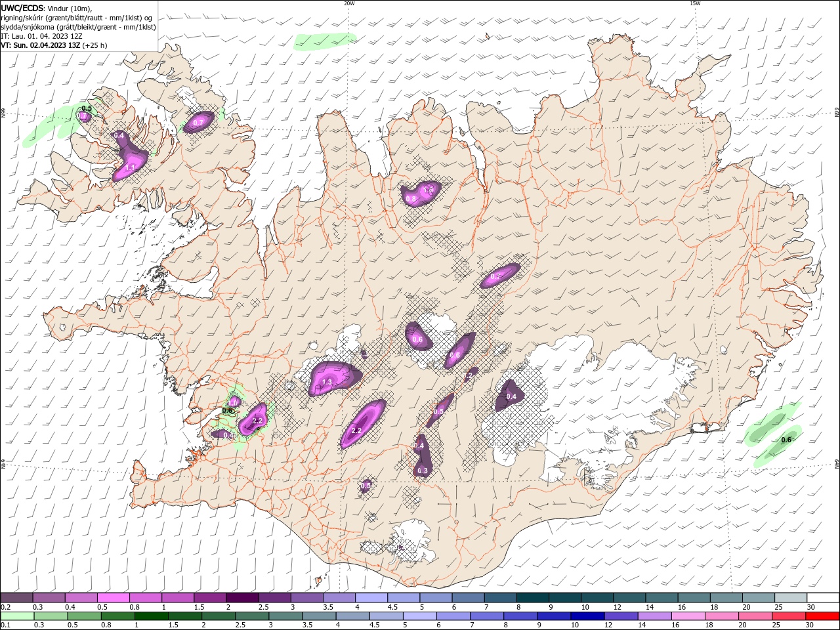This screenshot has width=840, height=630.
Task: Click the '20W' longitude label at top
Action: [349, 3]
